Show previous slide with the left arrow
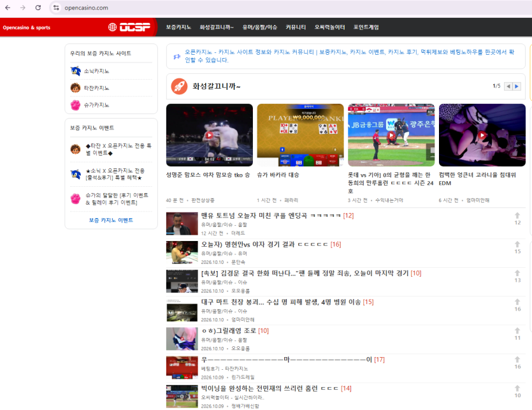Screen dimensions: 532x410 point(508,86)
